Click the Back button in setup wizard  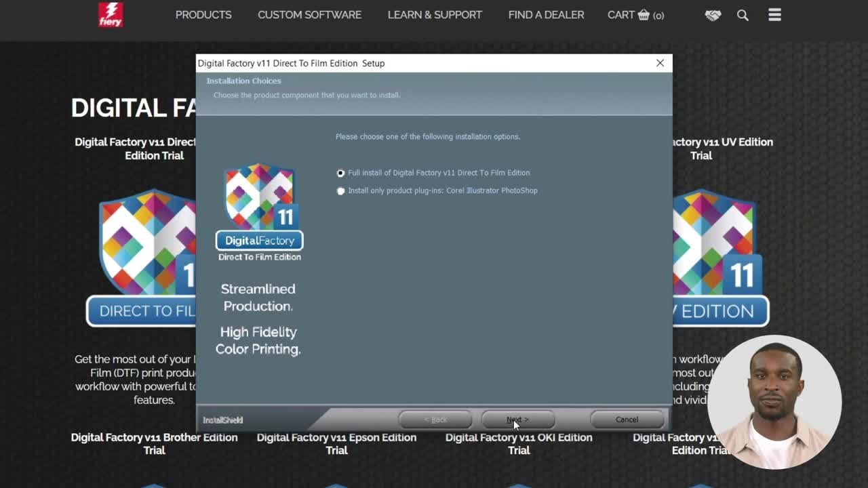pyautogui.click(x=435, y=420)
